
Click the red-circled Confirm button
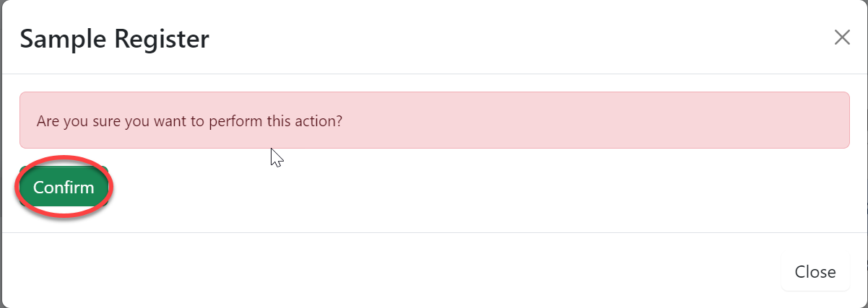64,188
